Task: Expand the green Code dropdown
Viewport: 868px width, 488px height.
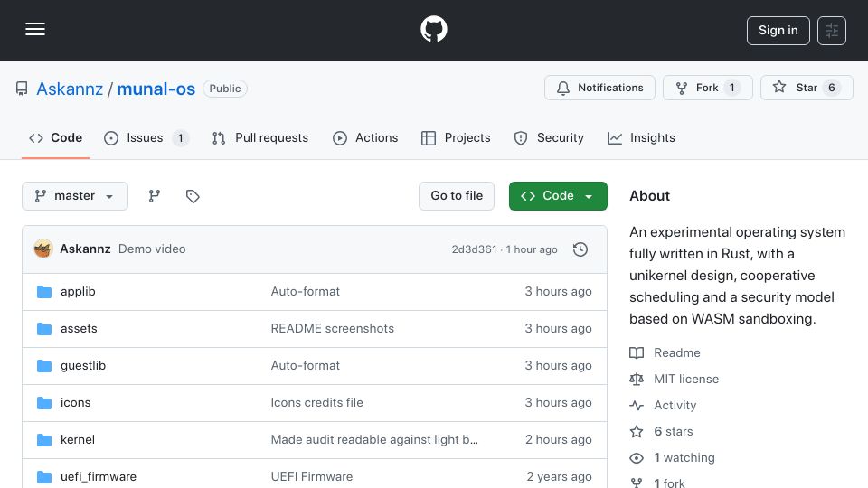Action: [558, 196]
